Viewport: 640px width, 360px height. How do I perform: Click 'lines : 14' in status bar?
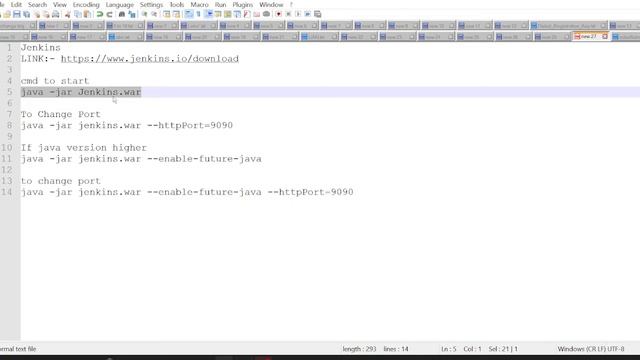point(396,349)
